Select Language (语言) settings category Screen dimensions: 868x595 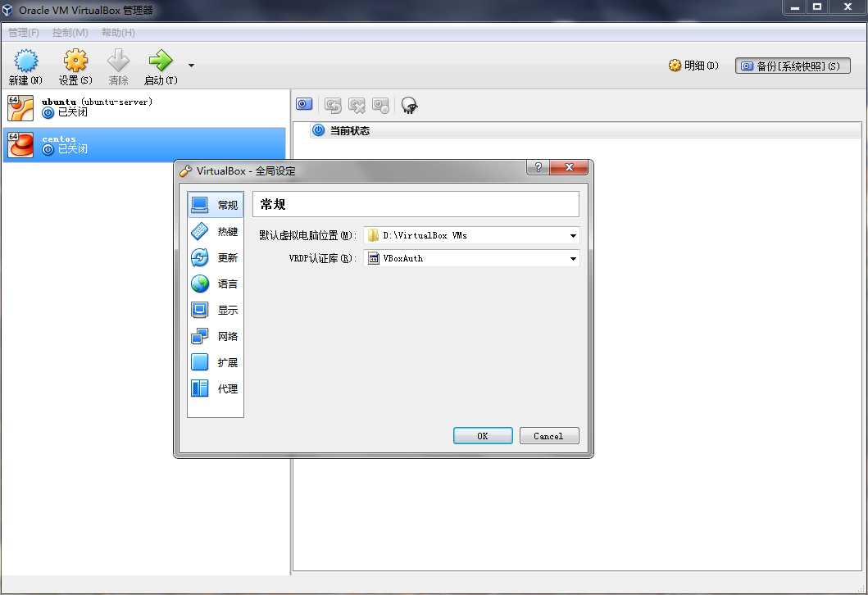pos(216,284)
